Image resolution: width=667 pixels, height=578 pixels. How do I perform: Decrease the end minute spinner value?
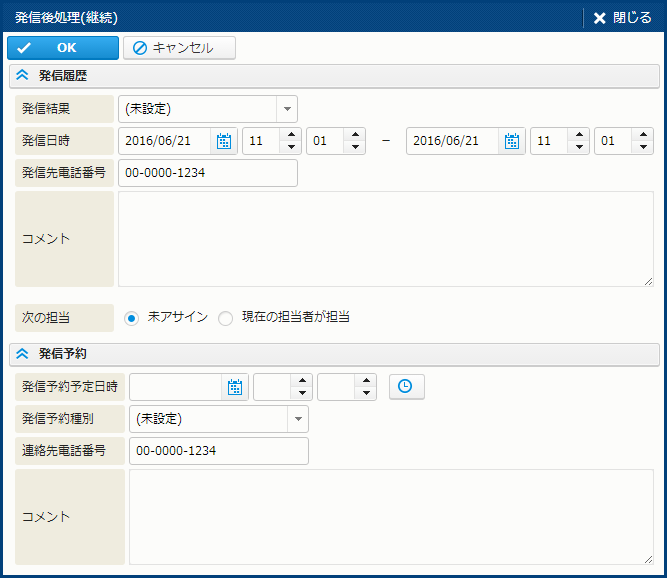642,148
